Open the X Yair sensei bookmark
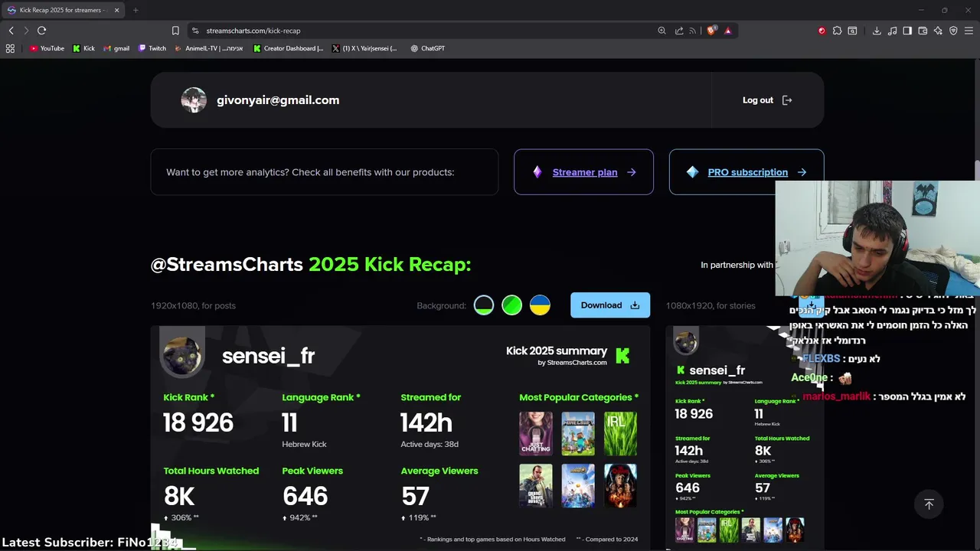Image resolution: width=980 pixels, height=551 pixels. (364, 48)
